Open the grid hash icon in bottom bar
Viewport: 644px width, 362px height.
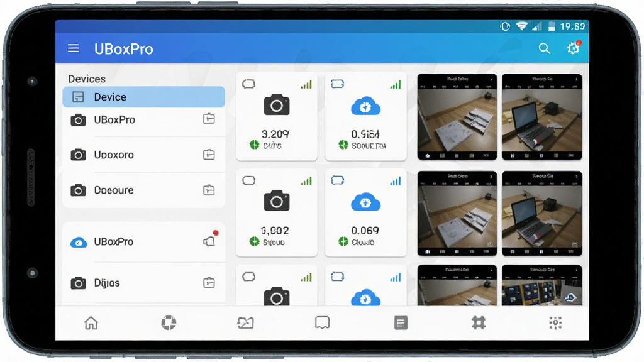click(479, 323)
